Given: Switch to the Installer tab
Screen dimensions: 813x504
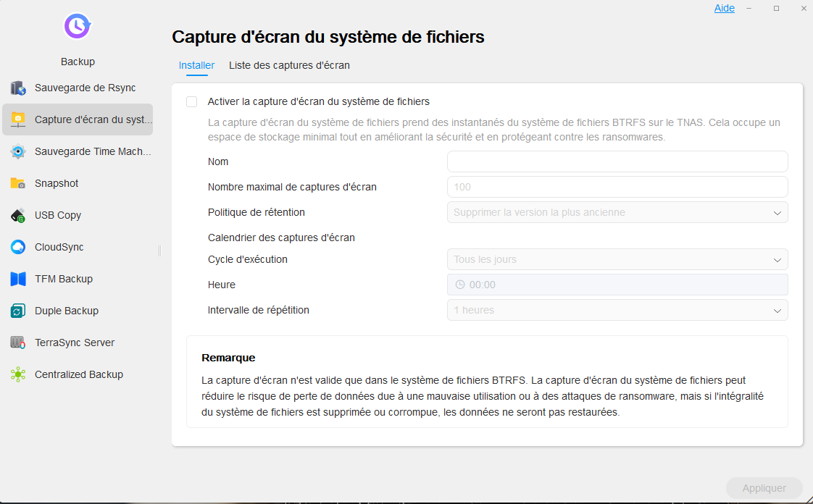Looking at the screenshot, I should pos(196,65).
